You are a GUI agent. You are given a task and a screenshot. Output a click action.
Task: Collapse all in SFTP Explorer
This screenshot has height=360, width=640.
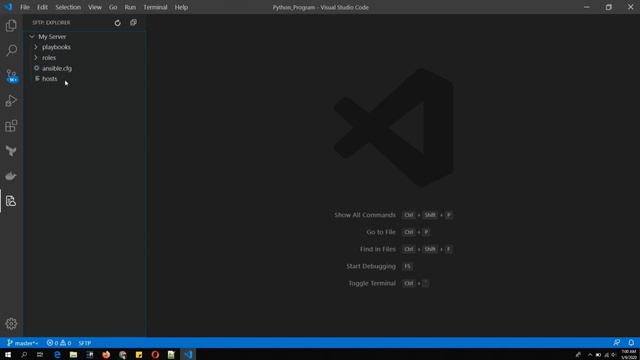pos(133,23)
